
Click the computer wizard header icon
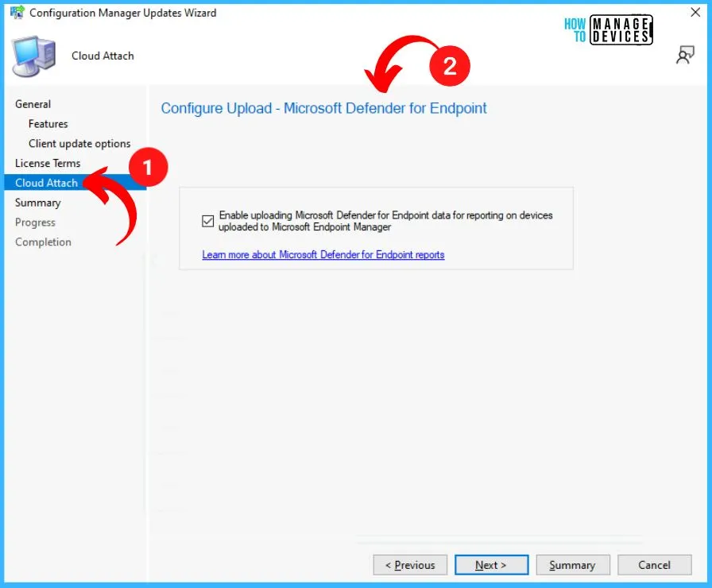(x=34, y=56)
